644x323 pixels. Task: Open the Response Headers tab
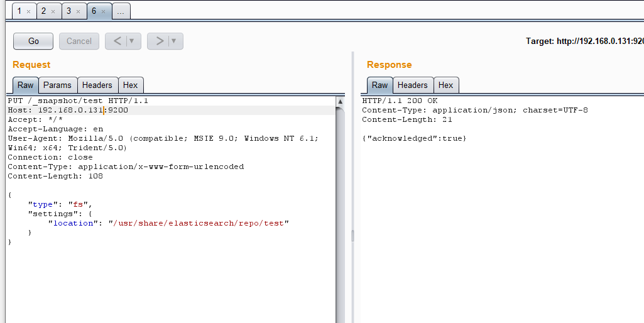pos(413,85)
